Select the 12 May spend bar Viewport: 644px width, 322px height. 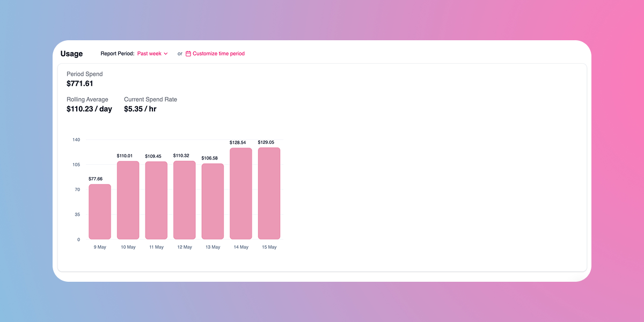pyautogui.click(x=185, y=200)
